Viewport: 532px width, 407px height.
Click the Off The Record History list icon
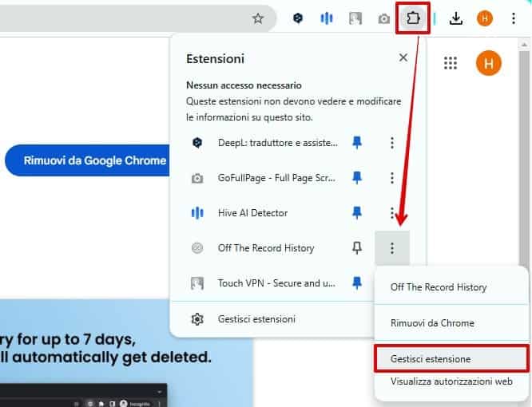(197, 248)
